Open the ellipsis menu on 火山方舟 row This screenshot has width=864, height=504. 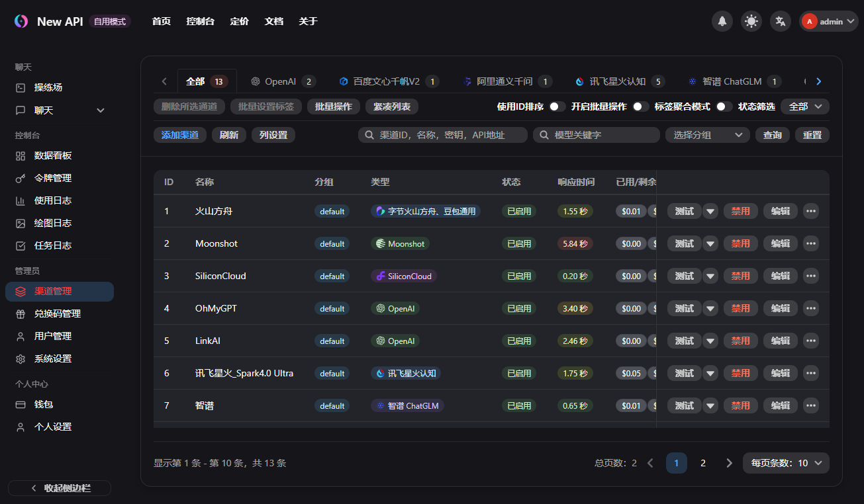810,210
